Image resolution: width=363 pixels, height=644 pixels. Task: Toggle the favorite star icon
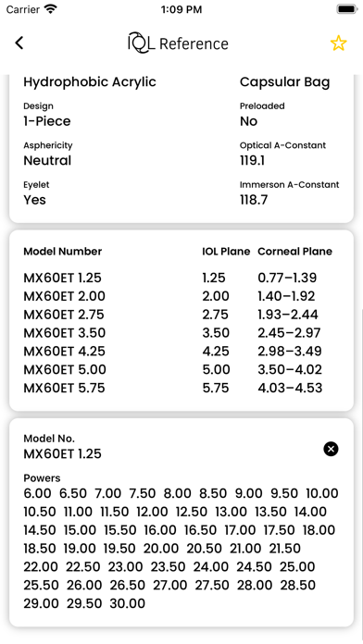tap(338, 43)
